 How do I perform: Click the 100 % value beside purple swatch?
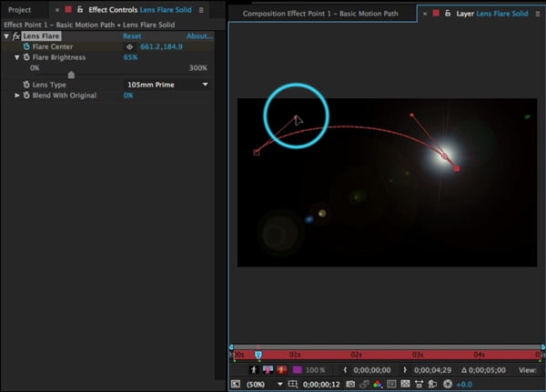pos(315,370)
